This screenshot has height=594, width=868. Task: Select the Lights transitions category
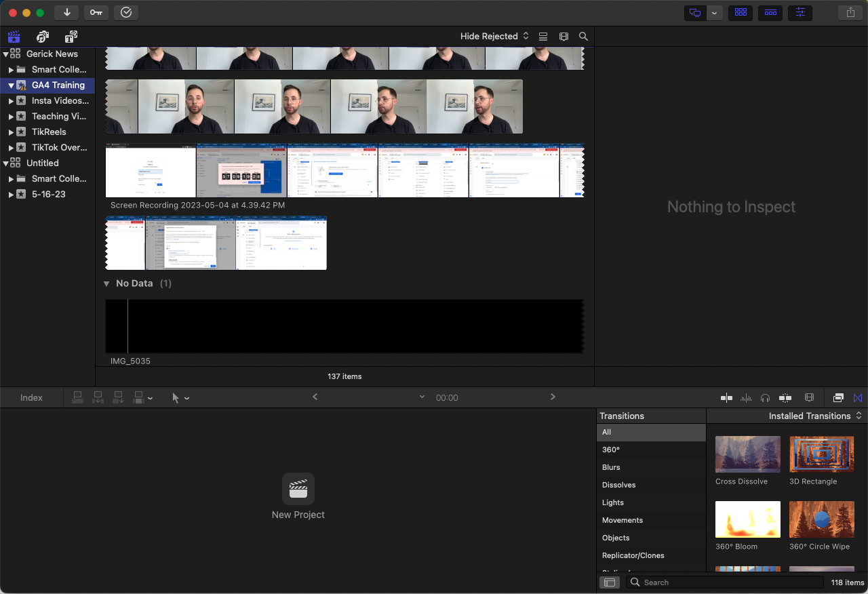[x=652, y=503]
